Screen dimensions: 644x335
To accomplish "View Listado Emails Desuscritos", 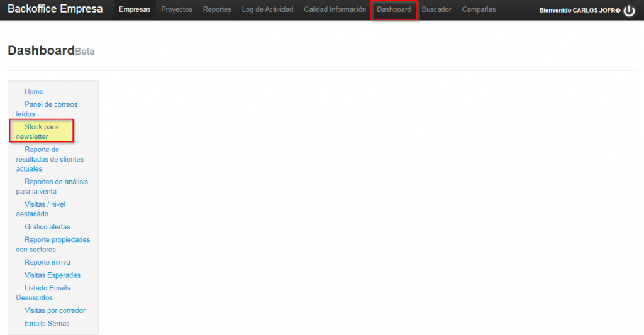I will [x=47, y=288].
